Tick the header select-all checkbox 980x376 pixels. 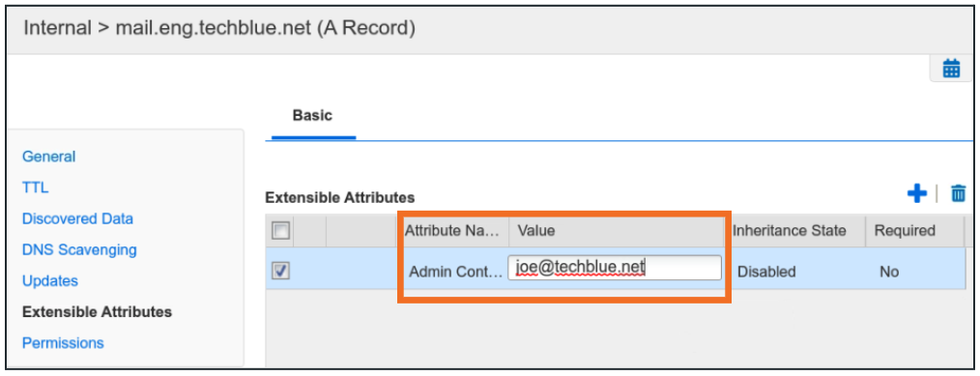click(280, 231)
